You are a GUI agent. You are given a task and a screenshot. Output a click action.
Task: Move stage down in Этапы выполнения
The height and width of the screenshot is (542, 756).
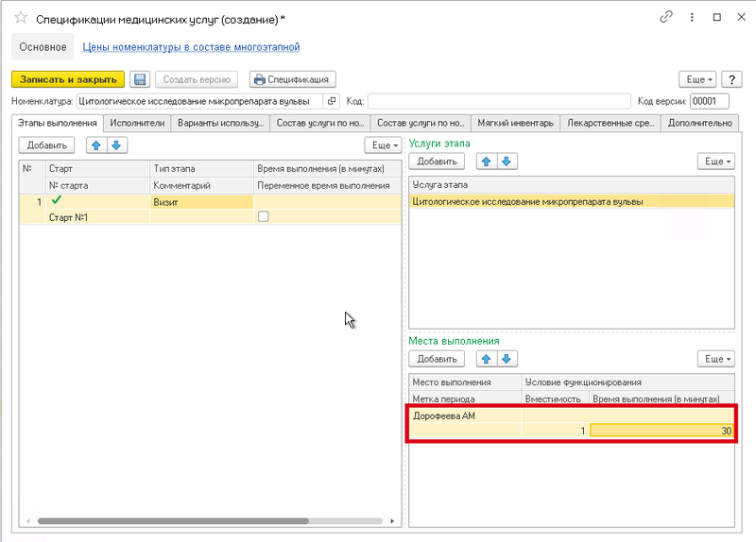click(x=115, y=145)
